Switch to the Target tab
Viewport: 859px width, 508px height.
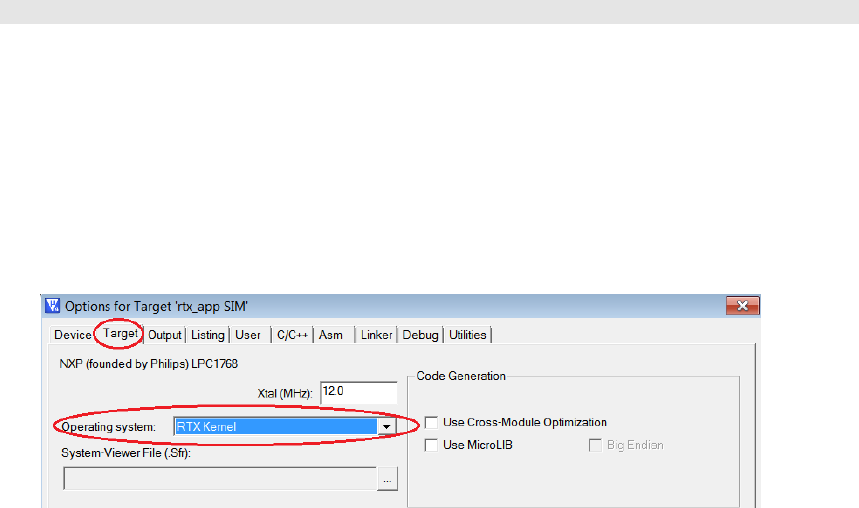120,333
